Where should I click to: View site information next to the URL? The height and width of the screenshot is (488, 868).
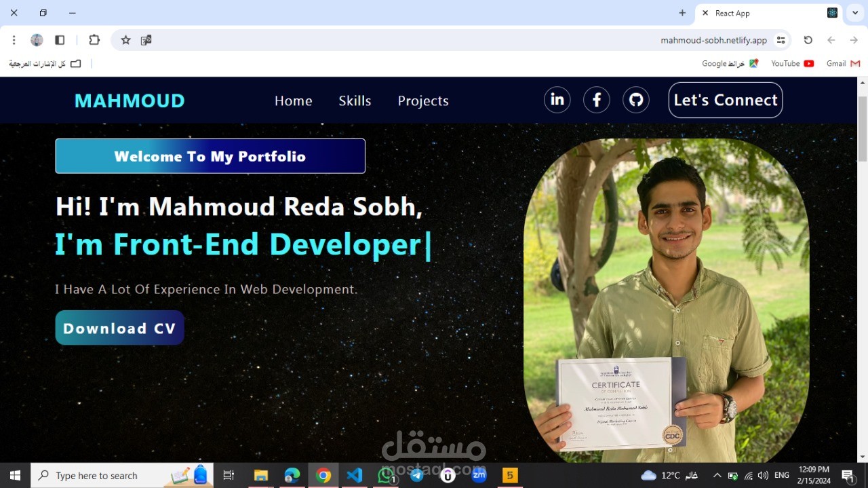click(x=781, y=40)
